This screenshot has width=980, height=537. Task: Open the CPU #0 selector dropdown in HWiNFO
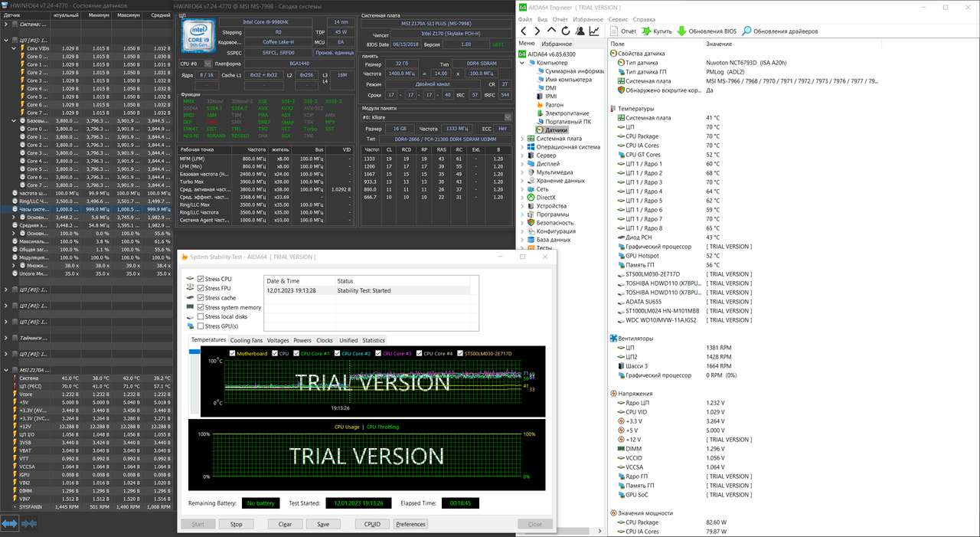click(x=196, y=64)
